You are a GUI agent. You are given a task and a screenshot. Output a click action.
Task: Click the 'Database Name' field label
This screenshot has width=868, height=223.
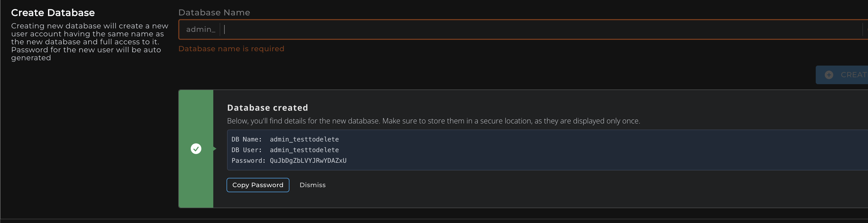[x=214, y=12]
